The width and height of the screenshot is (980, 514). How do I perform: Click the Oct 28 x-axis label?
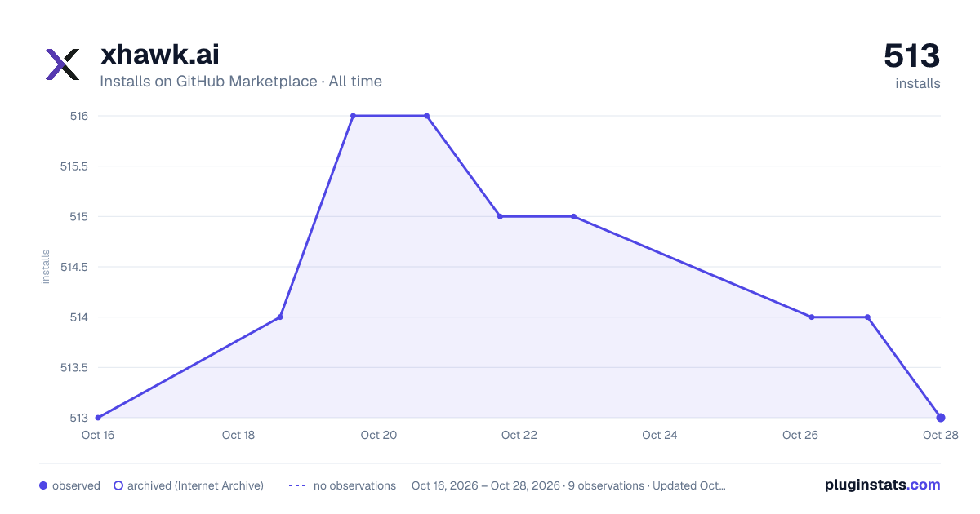[939, 435]
